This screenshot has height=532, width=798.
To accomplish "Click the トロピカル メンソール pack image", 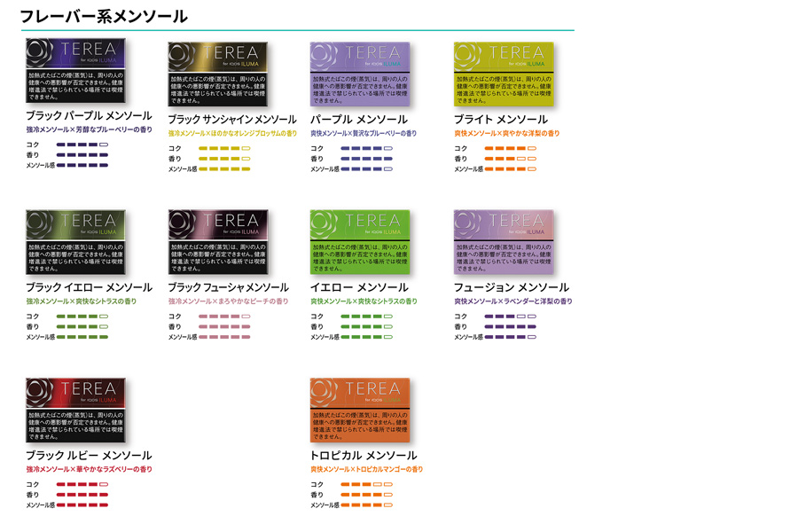I will [360, 410].
